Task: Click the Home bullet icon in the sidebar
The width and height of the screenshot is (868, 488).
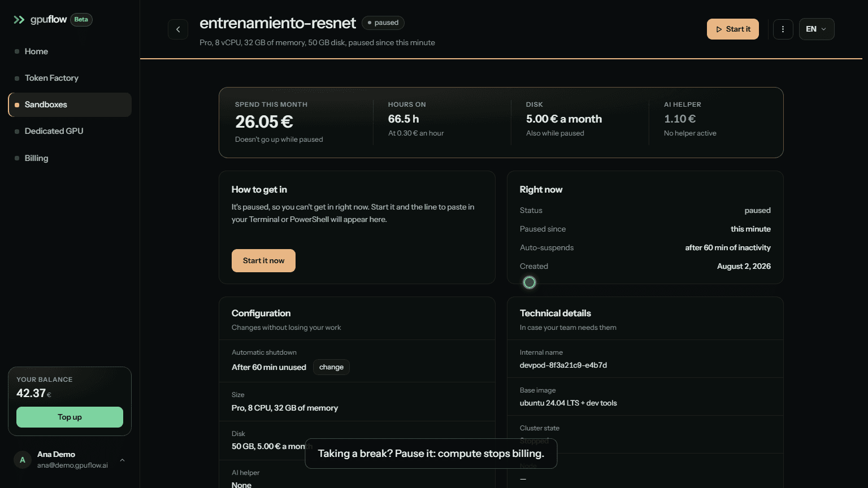Action: 17,51
